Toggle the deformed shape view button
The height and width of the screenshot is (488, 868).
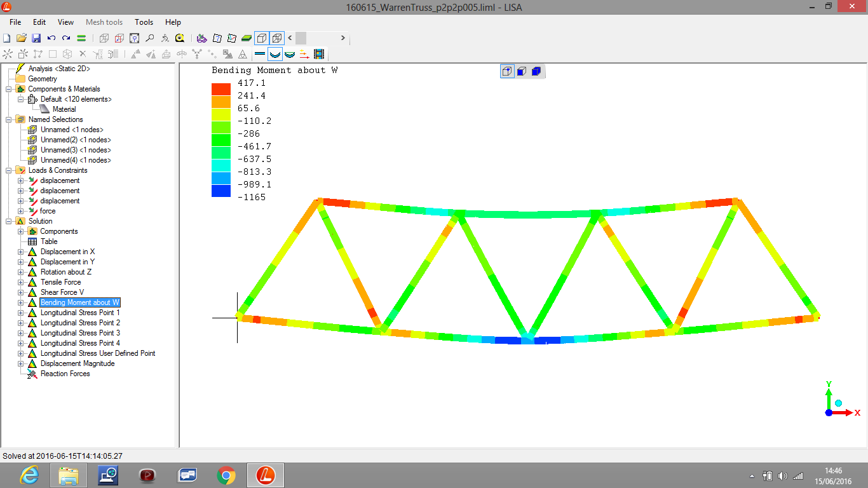point(275,54)
